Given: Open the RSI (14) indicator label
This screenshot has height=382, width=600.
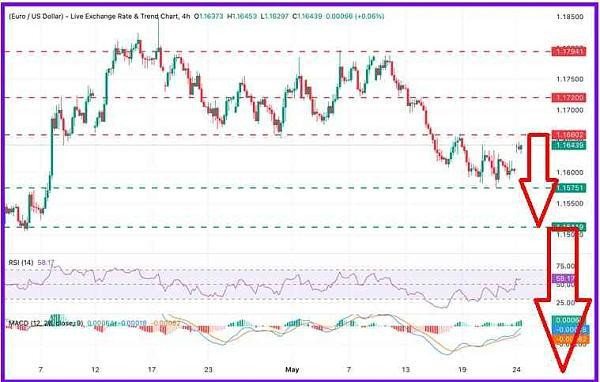Looking at the screenshot, I should pos(21,263).
